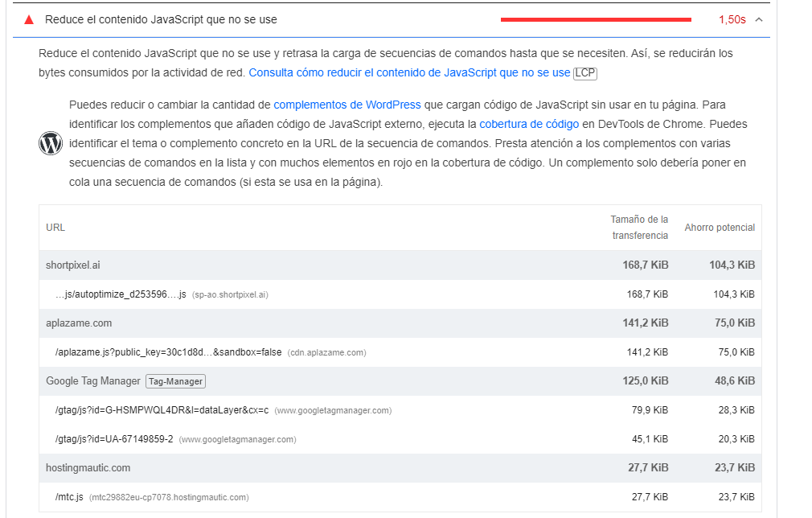Click the 1,50s savings value

point(732,19)
